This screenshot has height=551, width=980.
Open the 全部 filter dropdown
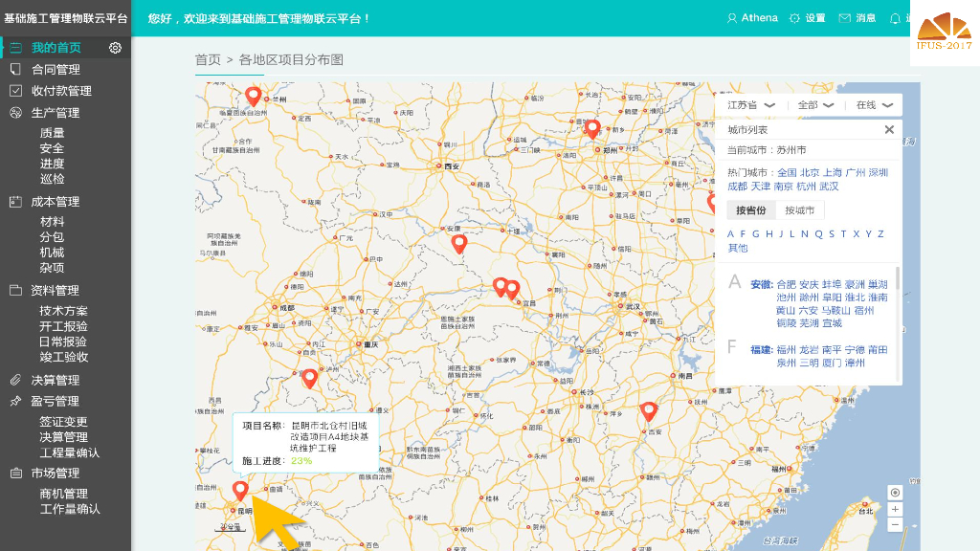(815, 105)
